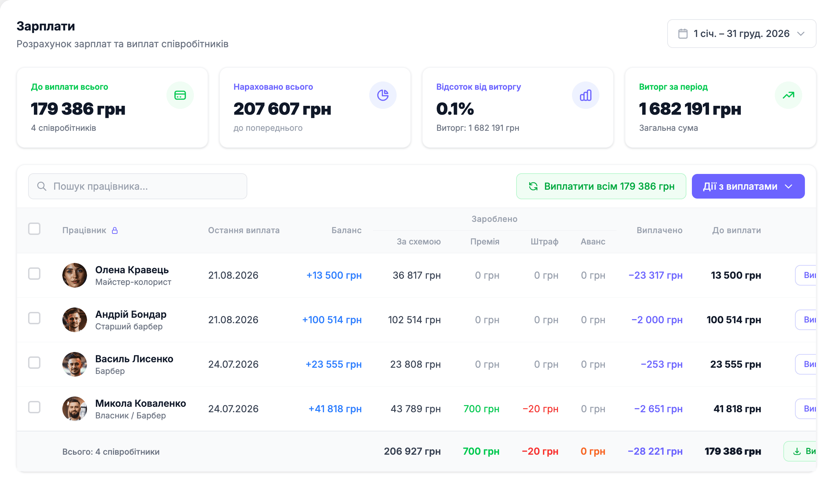The image size is (833, 504).
Task: Click the 'Остання виплата' column header
Action: tap(244, 230)
